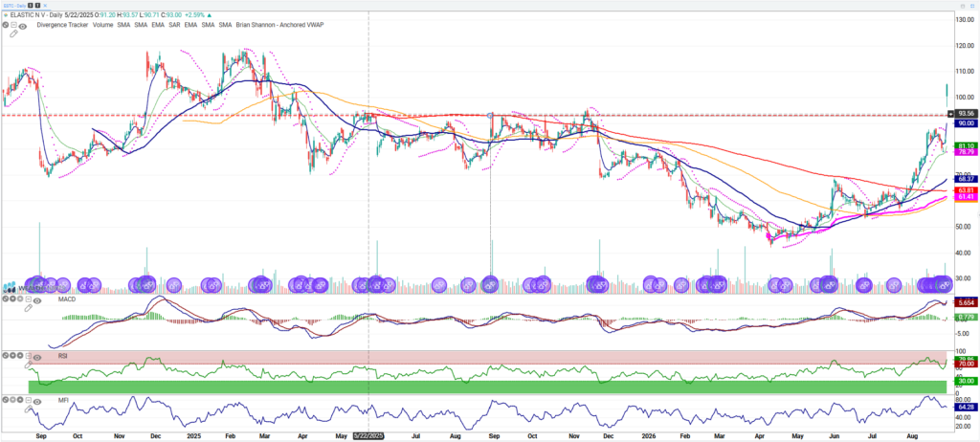Click the 70.00 RSI overbought level tag
The height and width of the screenshot is (442, 980).
pyautogui.click(x=967, y=364)
